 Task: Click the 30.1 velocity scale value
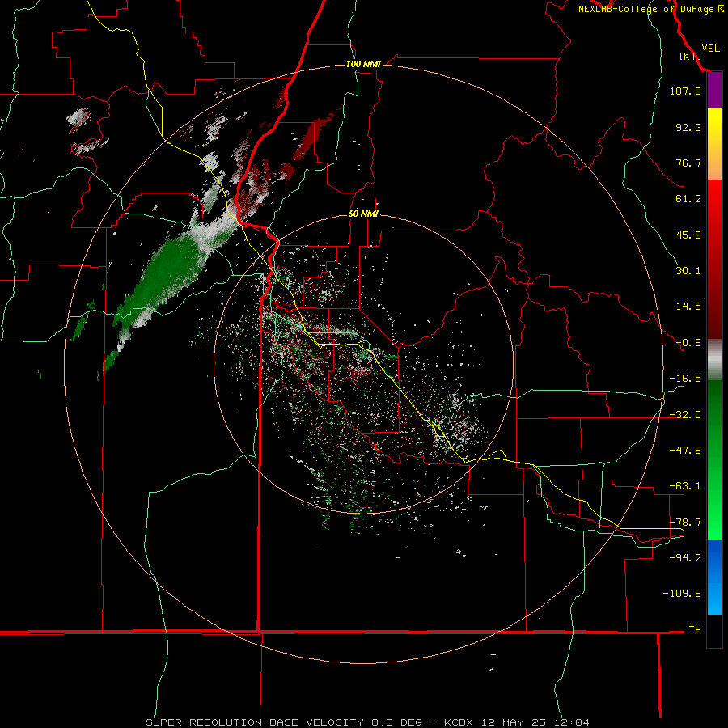click(x=688, y=271)
